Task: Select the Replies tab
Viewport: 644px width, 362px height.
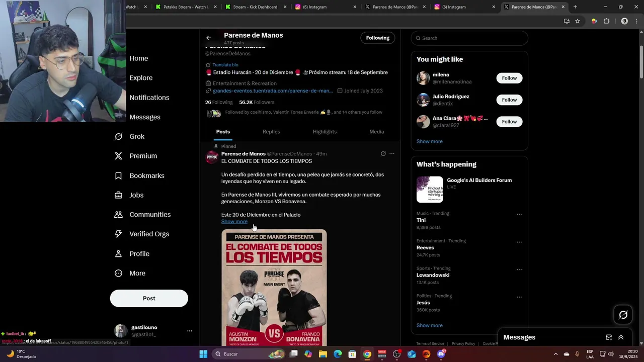Action: (x=271, y=132)
